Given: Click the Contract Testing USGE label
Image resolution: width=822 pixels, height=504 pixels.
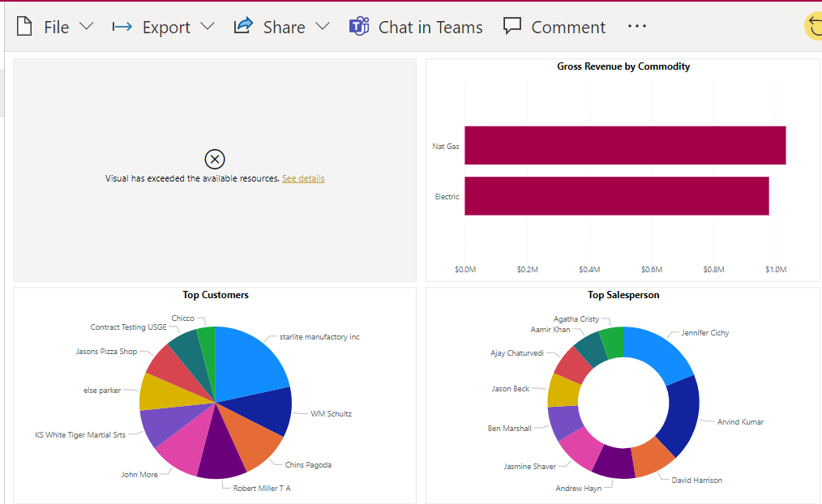Looking at the screenshot, I should pos(128,327).
